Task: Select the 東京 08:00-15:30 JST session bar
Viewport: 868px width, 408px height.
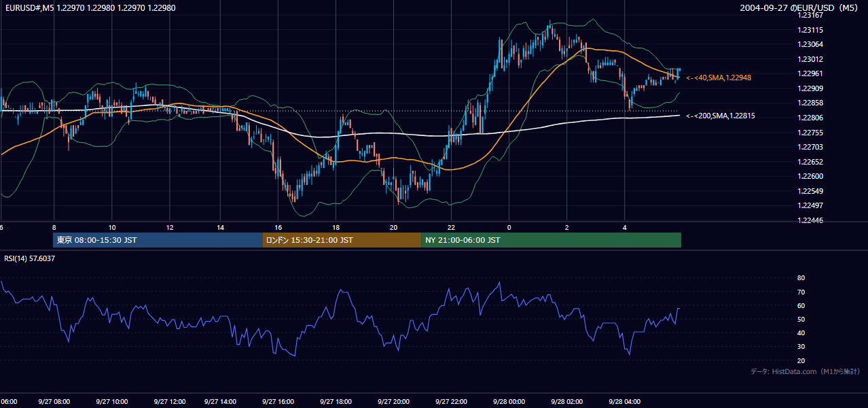Action: pyautogui.click(x=158, y=240)
